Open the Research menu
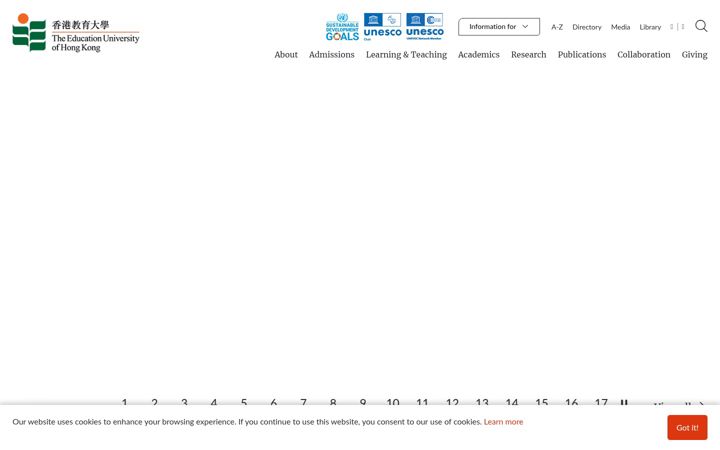 [x=529, y=55]
